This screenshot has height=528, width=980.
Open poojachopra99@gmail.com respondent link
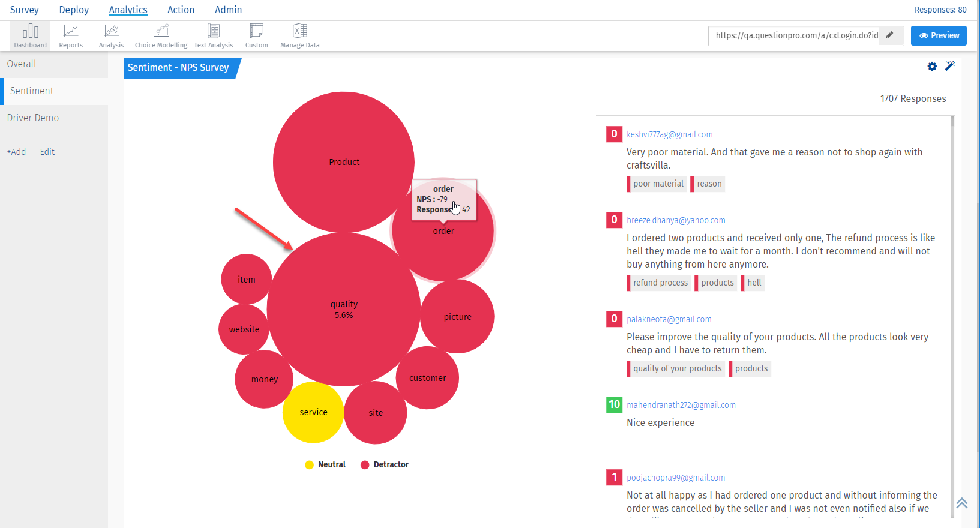(676, 478)
